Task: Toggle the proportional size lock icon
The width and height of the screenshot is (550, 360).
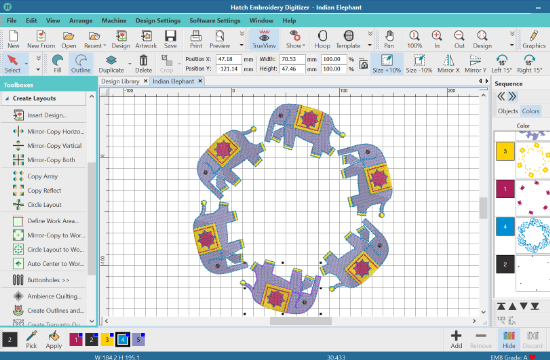Action: (363, 64)
